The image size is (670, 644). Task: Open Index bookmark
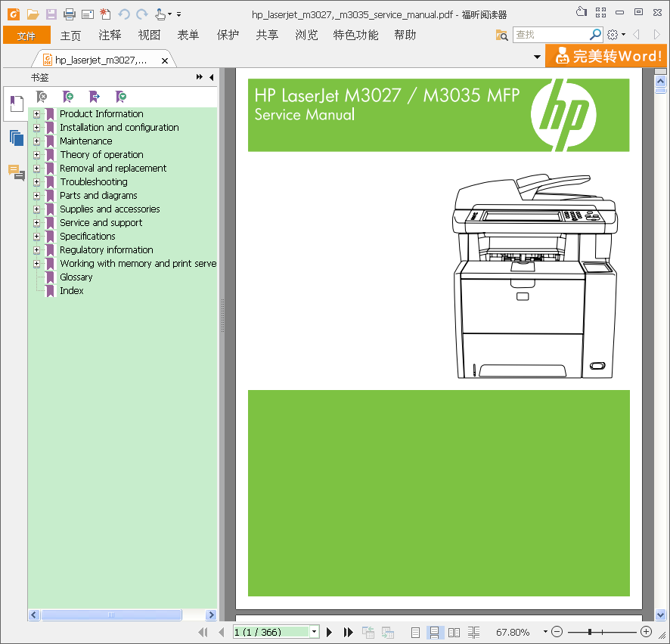point(71,291)
